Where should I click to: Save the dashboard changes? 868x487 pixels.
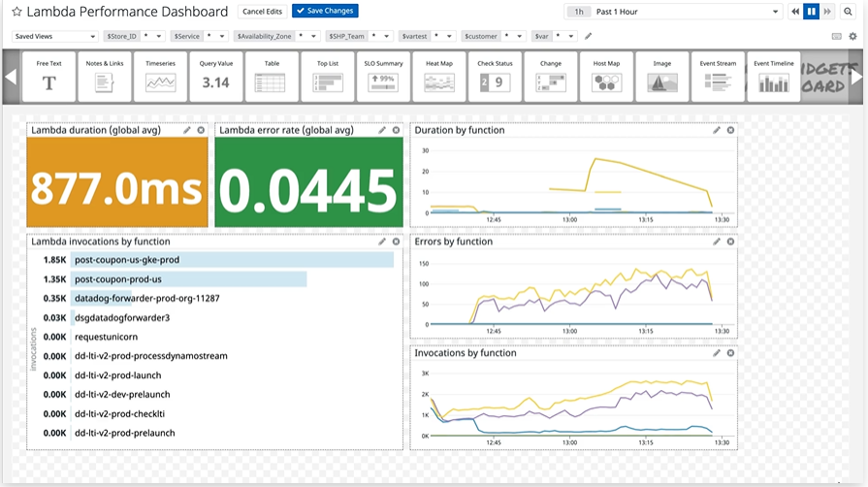325,11
